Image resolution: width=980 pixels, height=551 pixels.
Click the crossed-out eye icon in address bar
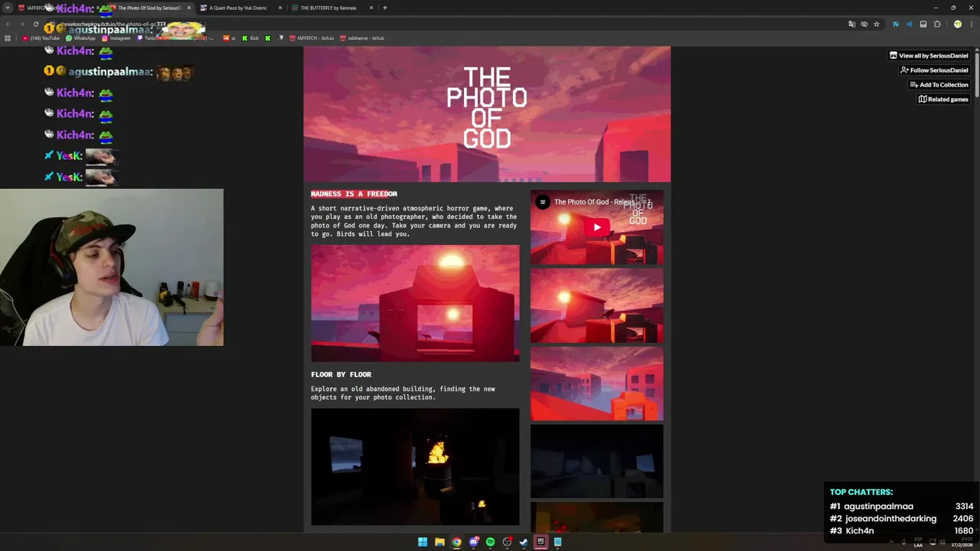pyautogui.click(x=864, y=24)
